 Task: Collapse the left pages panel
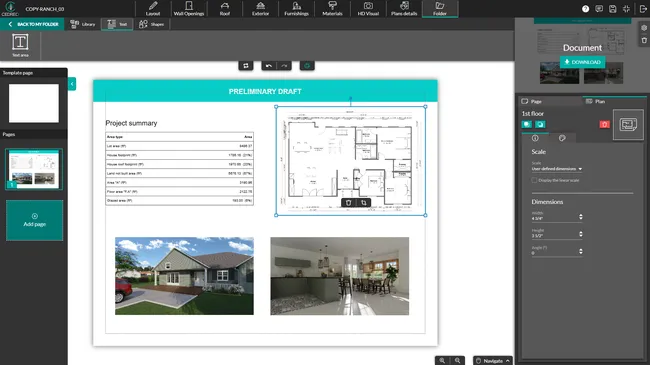(72, 84)
